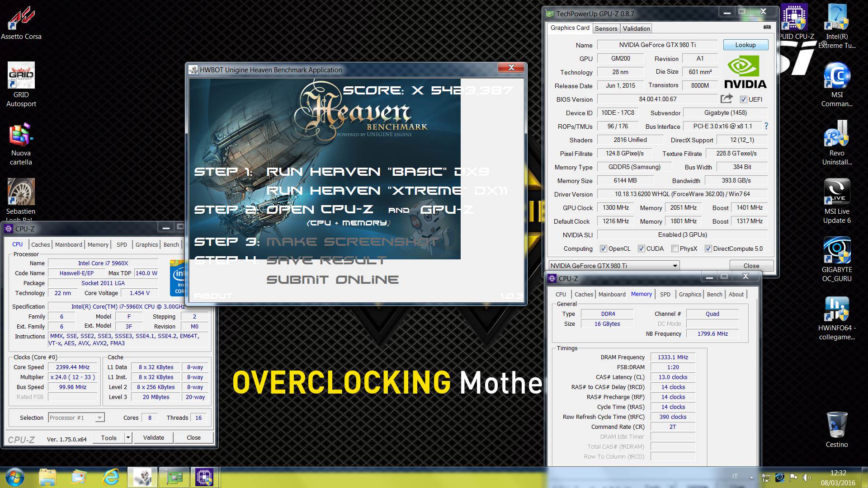This screenshot has height=488, width=868.
Task: Open the Cestino recycle bin
Action: click(x=837, y=429)
